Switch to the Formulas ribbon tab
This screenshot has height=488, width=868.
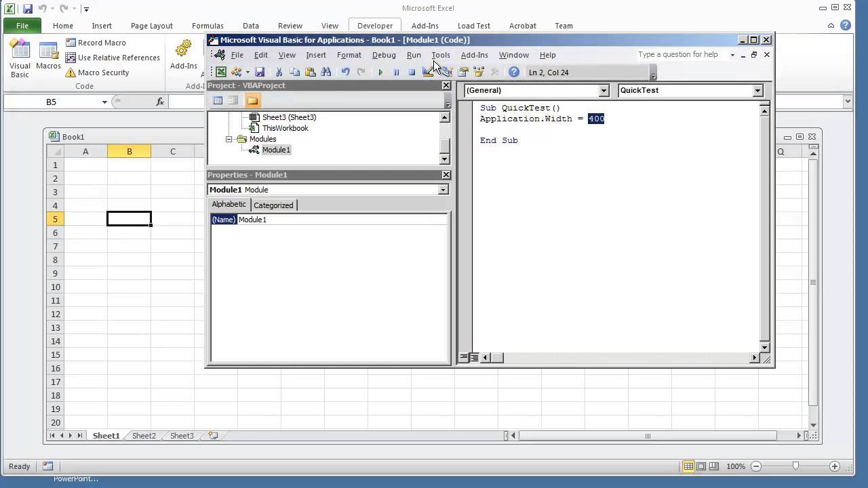coord(208,26)
